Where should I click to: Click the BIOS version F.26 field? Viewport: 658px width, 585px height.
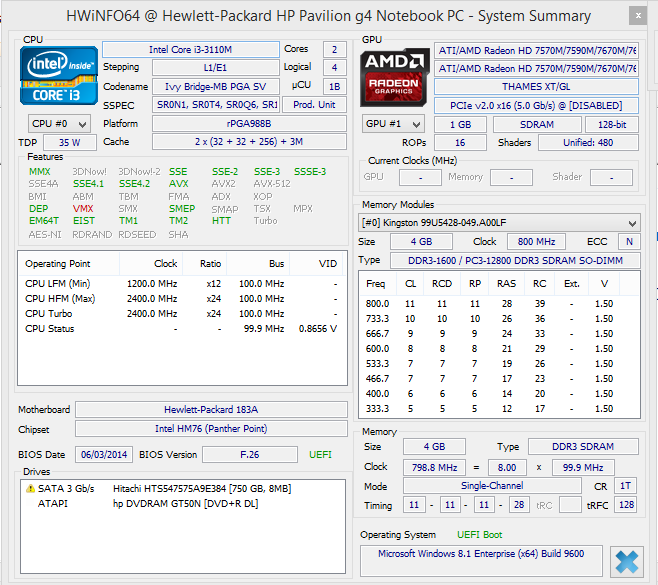[x=250, y=454]
